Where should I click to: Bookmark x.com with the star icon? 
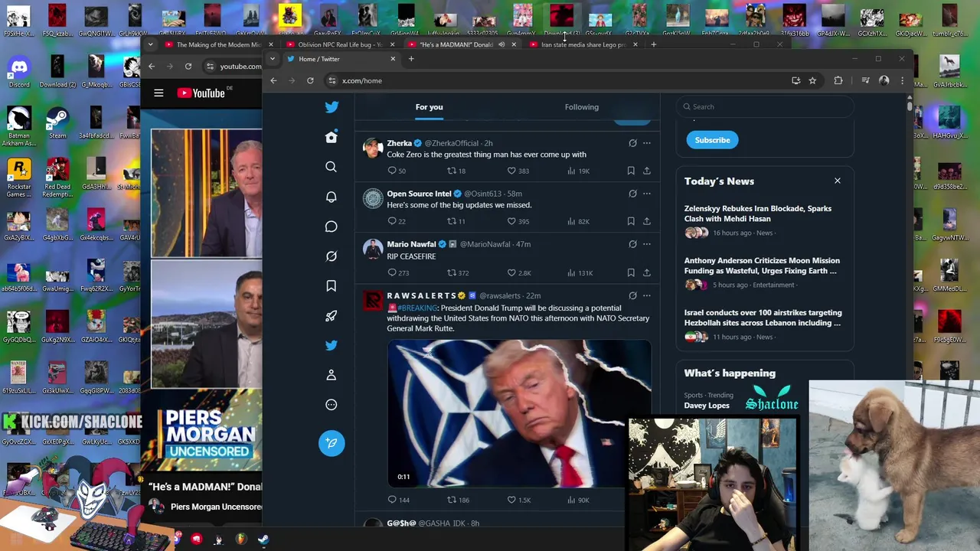tap(812, 80)
